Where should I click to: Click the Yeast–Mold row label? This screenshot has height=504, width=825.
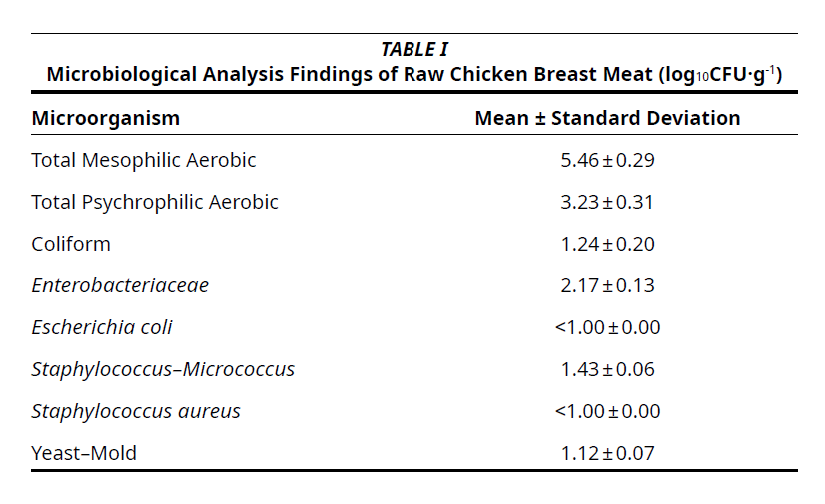(x=84, y=453)
